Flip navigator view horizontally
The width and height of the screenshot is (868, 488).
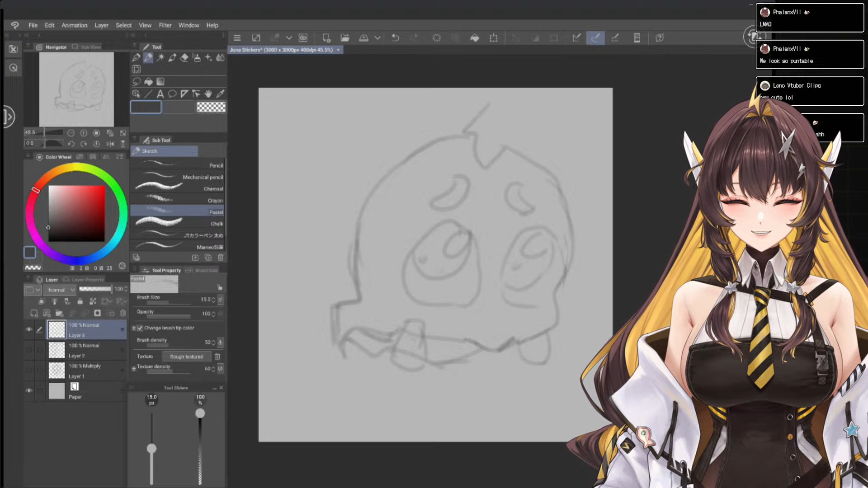click(x=110, y=144)
